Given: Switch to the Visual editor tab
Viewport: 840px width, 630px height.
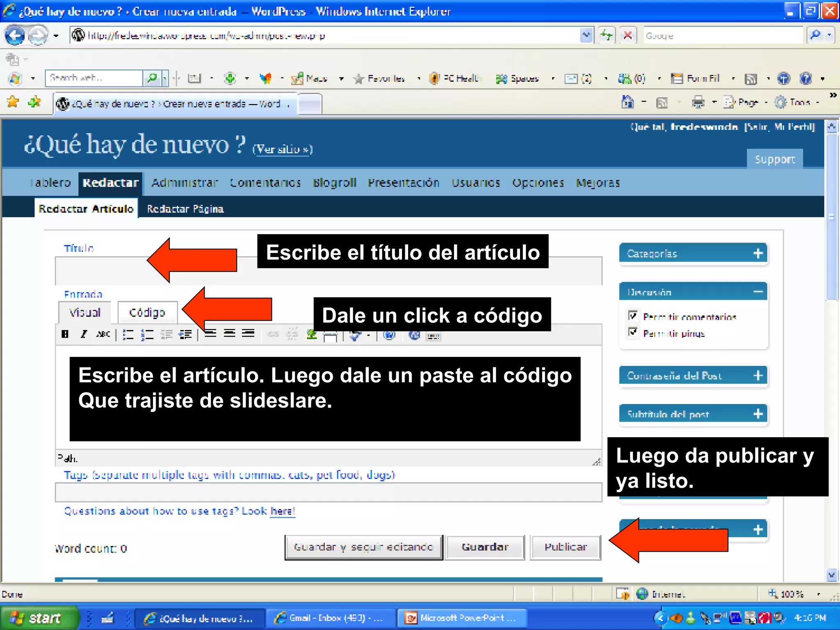Looking at the screenshot, I should 84,313.
